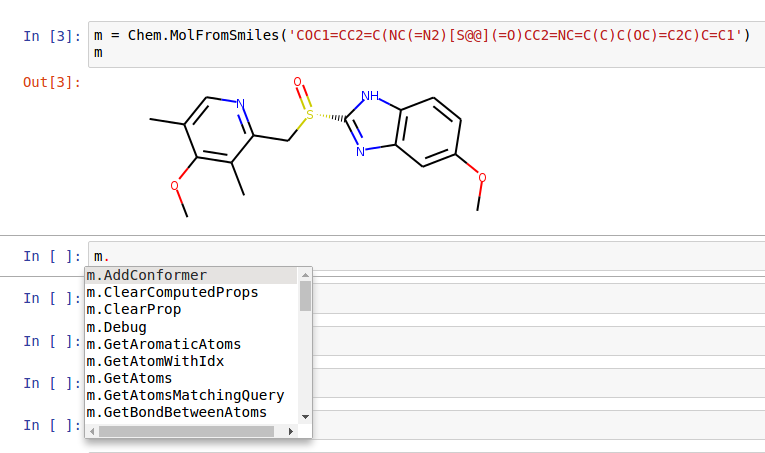
Task: Click the vertical scrollbar thumb in popup
Action: 305,296
